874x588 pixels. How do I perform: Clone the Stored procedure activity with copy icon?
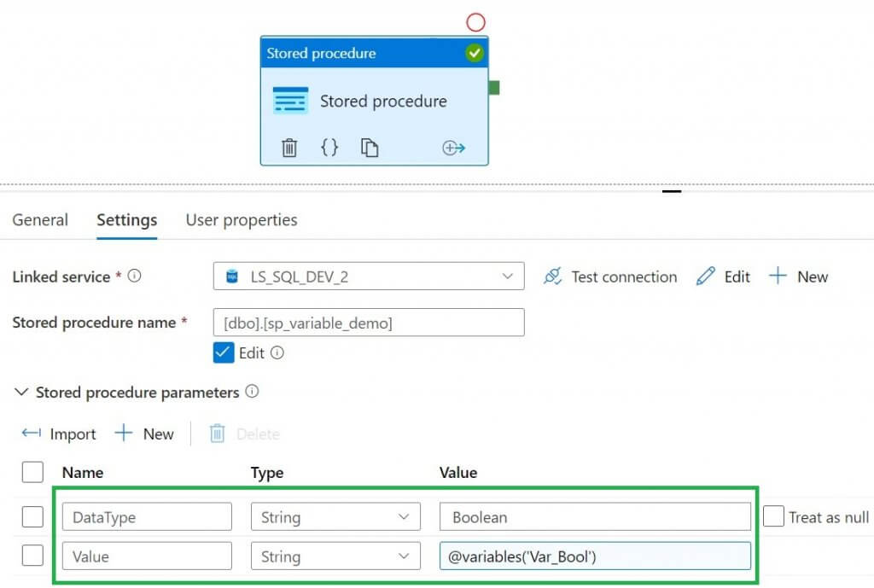click(369, 148)
